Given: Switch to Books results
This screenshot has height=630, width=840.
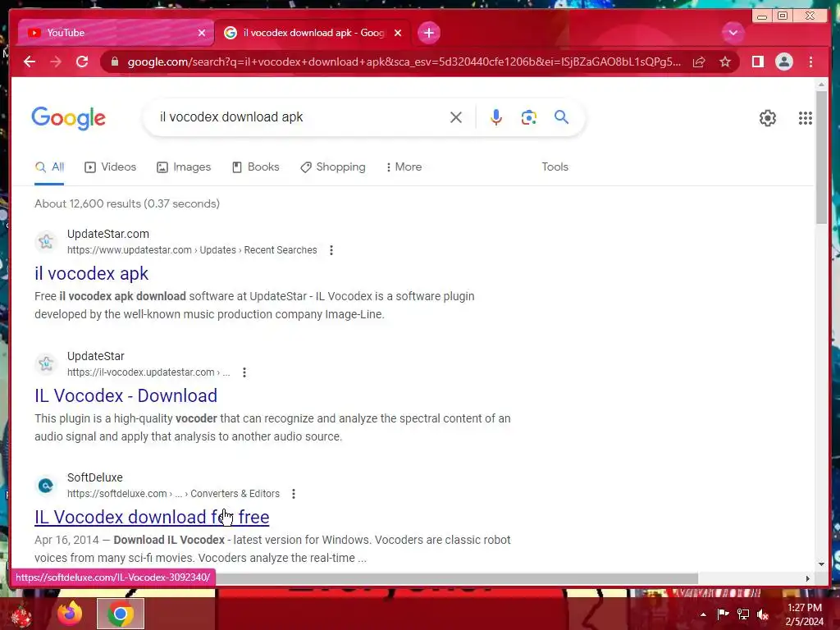Looking at the screenshot, I should (256, 167).
